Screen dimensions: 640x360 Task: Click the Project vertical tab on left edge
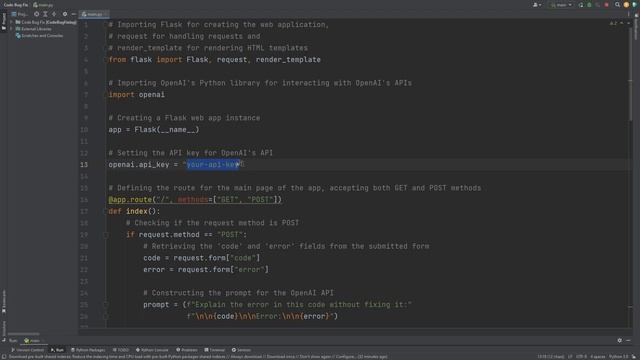[4, 21]
